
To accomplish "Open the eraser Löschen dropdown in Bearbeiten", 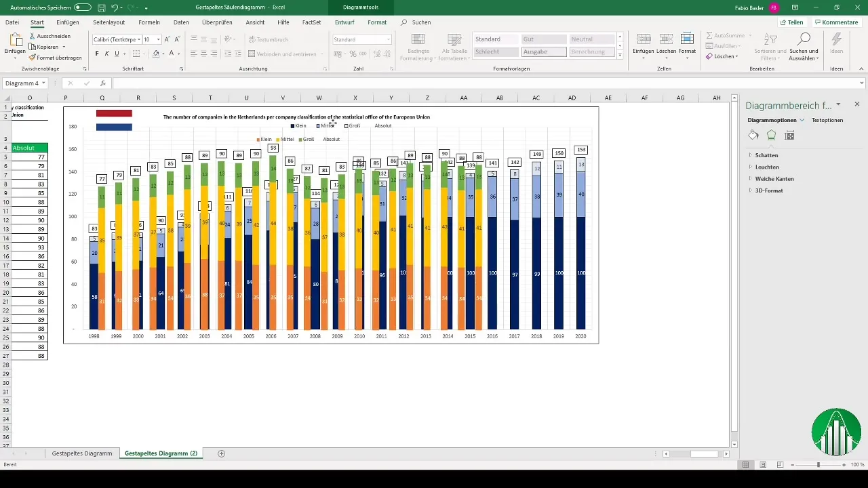I will (x=723, y=56).
